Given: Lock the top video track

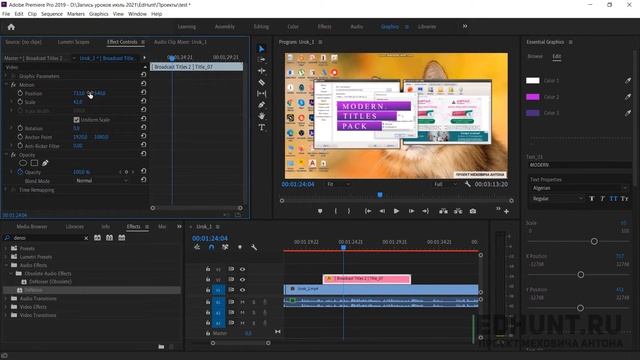Looking at the screenshot, I should [x=208, y=269].
